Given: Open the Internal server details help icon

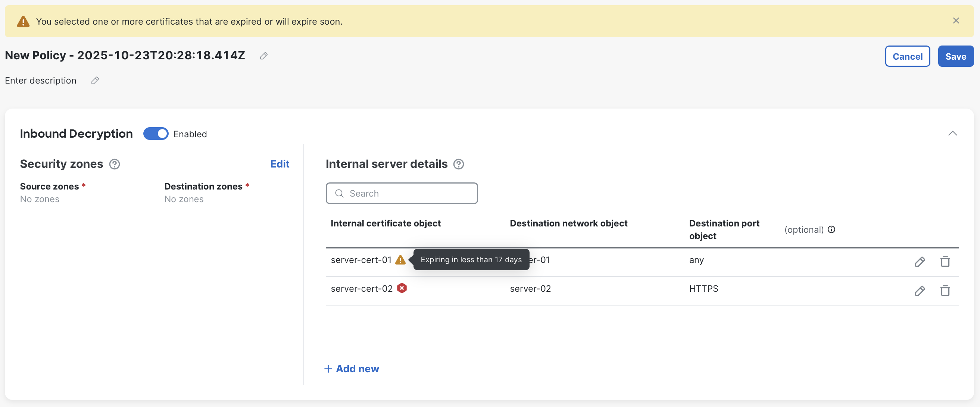Looking at the screenshot, I should pyautogui.click(x=458, y=164).
